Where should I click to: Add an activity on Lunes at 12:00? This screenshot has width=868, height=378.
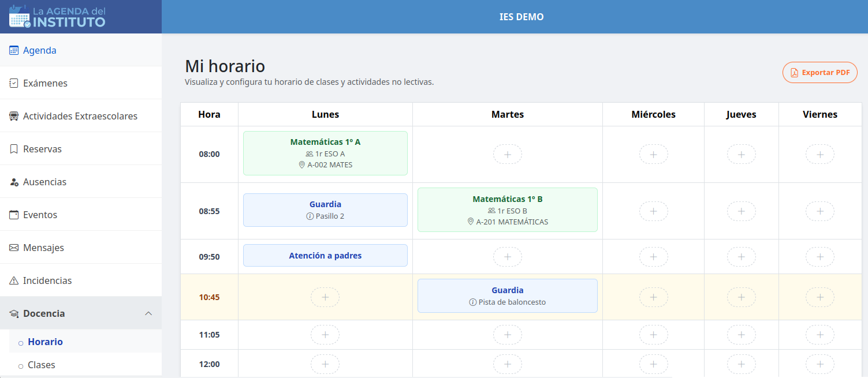tap(325, 364)
